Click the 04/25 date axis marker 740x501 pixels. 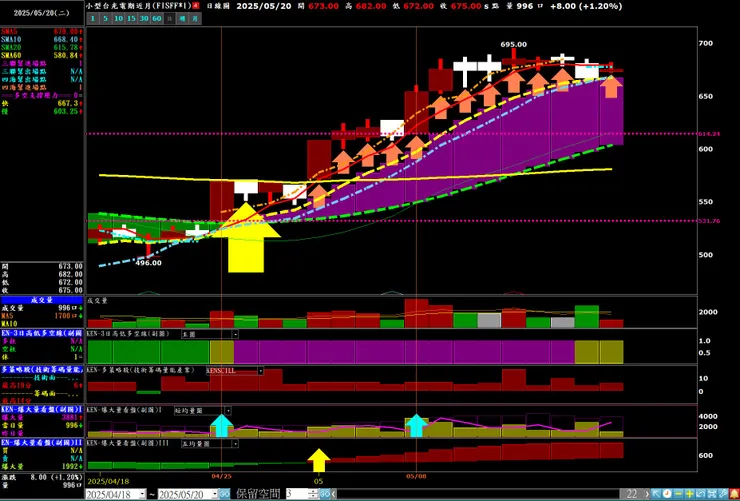(x=221, y=476)
